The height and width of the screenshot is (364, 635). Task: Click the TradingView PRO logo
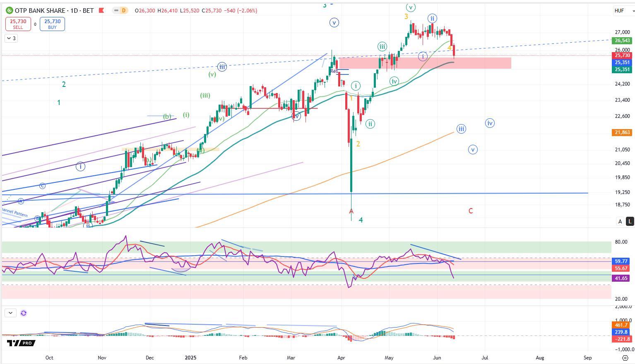21,343
